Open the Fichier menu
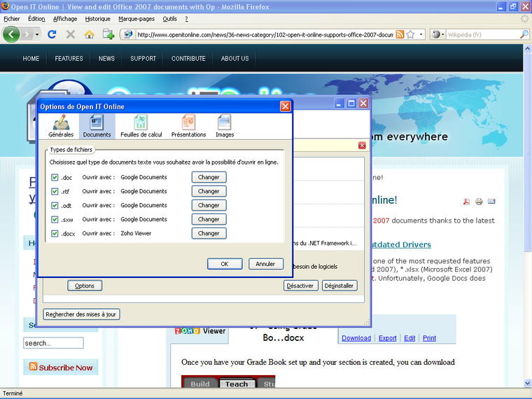 tap(11, 19)
